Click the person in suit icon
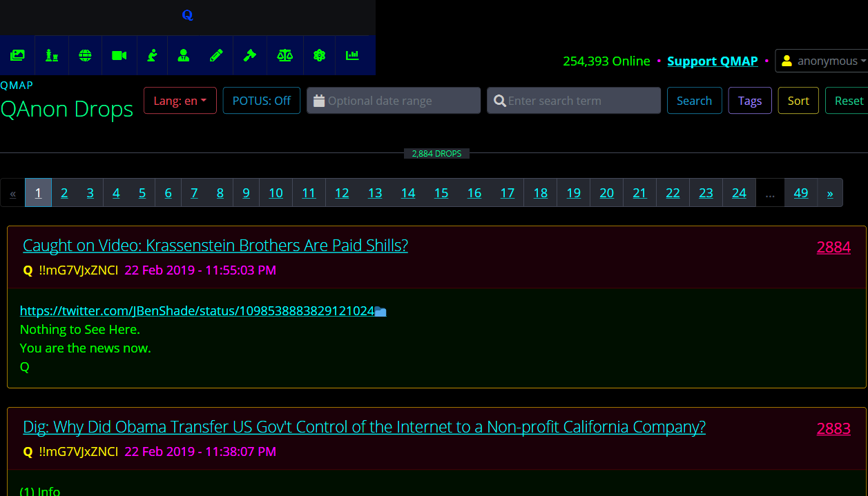This screenshot has height=496, width=868. [183, 55]
